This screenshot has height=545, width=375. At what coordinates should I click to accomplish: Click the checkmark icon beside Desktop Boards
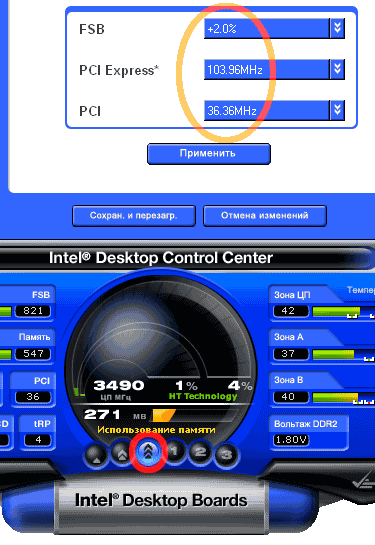362,481
